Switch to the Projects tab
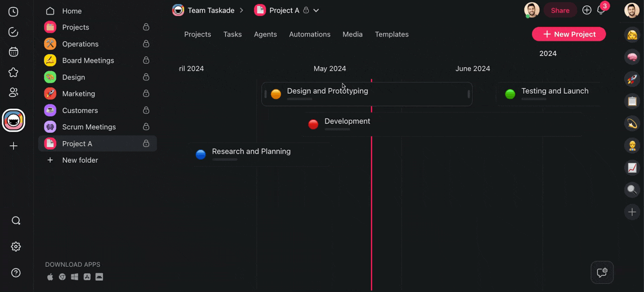 click(197, 34)
